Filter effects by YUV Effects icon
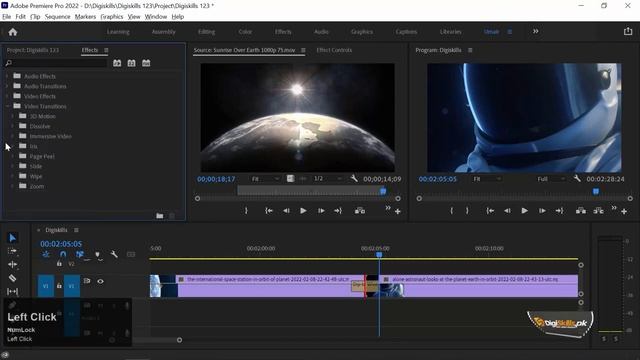 tap(146, 63)
